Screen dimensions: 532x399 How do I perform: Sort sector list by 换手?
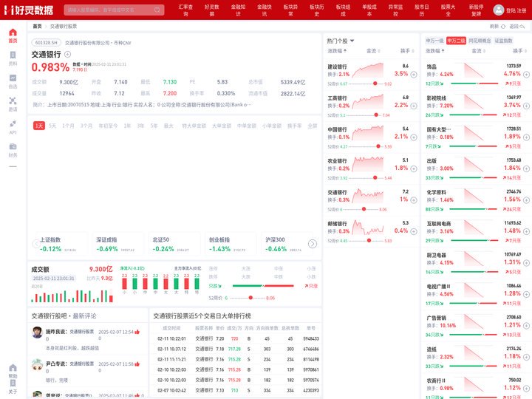pos(519,51)
